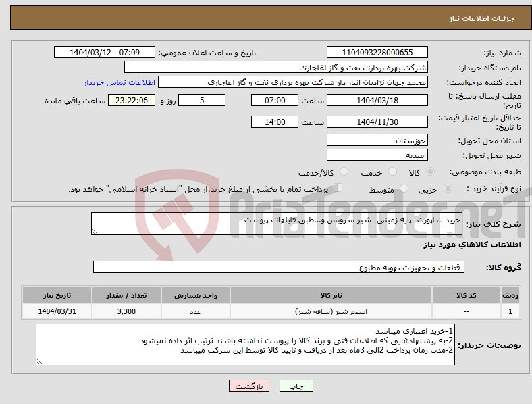Viewport: 532px width, 404px height.
Task: Click the شماره نیاز field 1104093228000655
Action: click(x=377, y=52)
